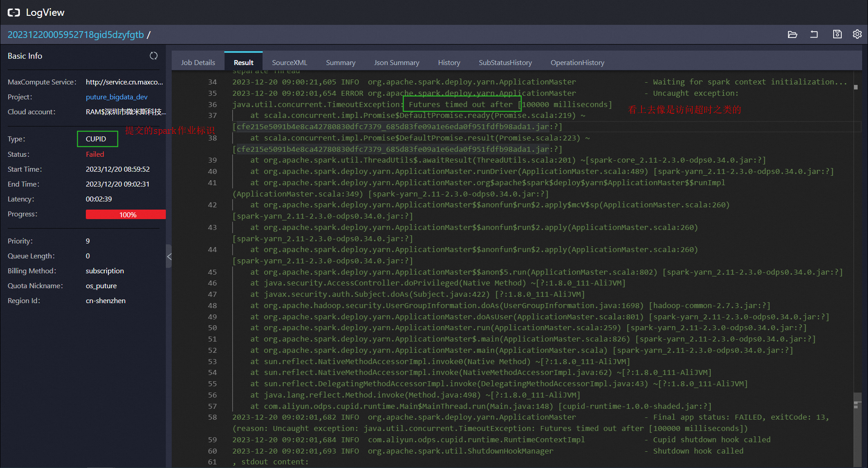Click line 48 UserGroupInformation.doAs frame
The width and height of the screenshot is (868, 468).
coord(510,306)
